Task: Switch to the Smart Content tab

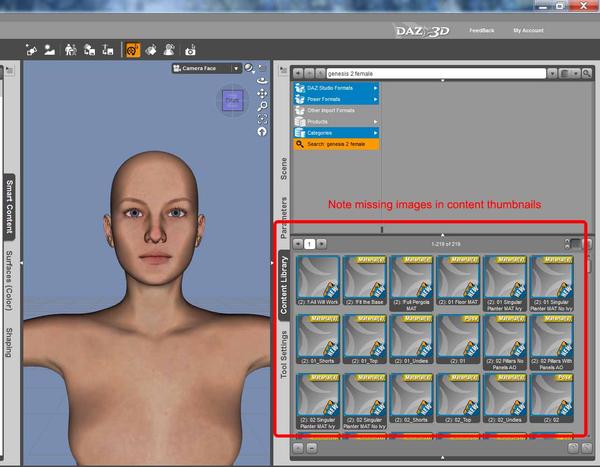Action: [8, 207]
